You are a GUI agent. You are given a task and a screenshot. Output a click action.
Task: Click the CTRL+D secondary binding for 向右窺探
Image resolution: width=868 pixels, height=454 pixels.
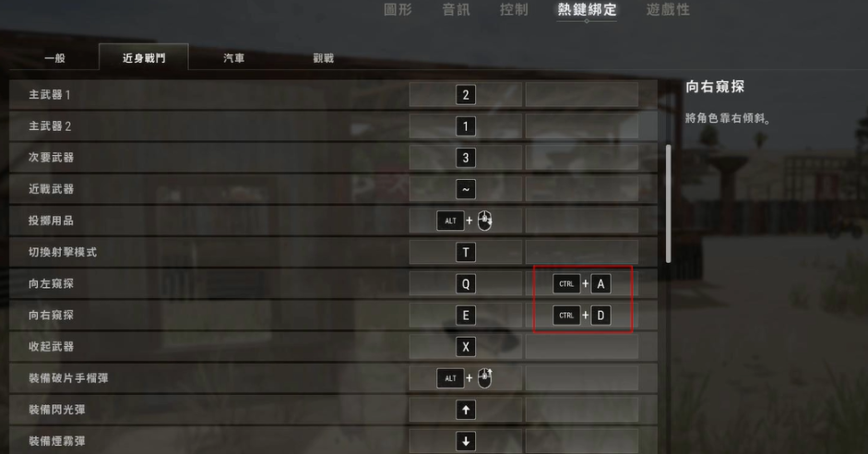(x=581, y=316)
